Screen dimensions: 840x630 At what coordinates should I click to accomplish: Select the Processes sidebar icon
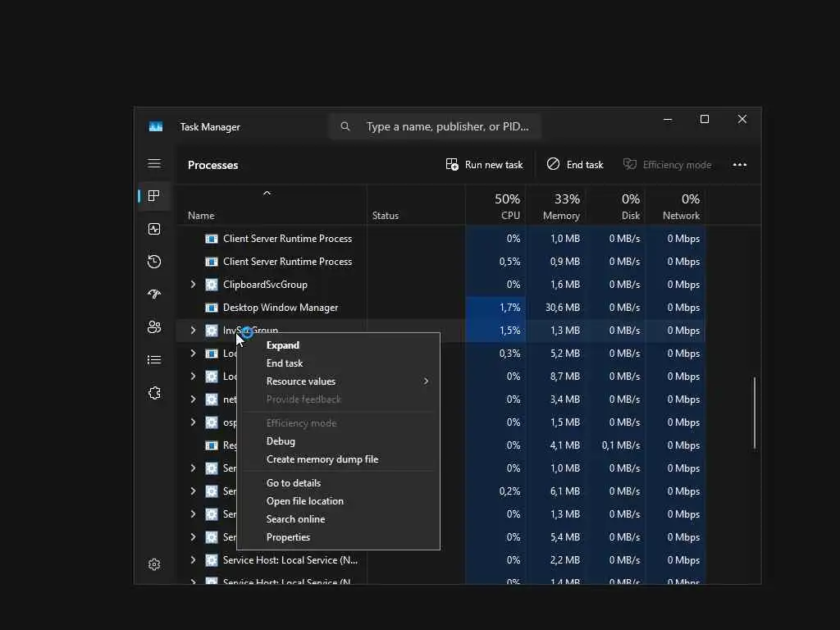coord(154,196)
